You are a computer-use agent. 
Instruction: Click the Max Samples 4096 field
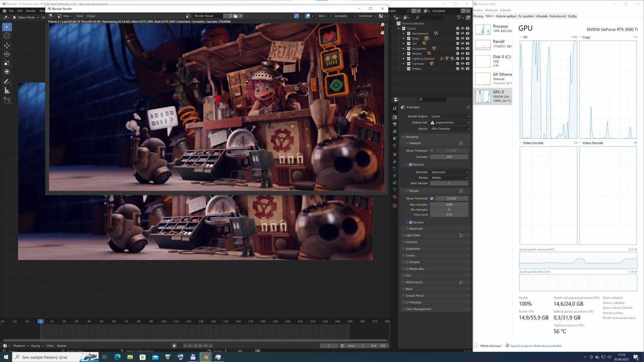[x=449, y=205]
